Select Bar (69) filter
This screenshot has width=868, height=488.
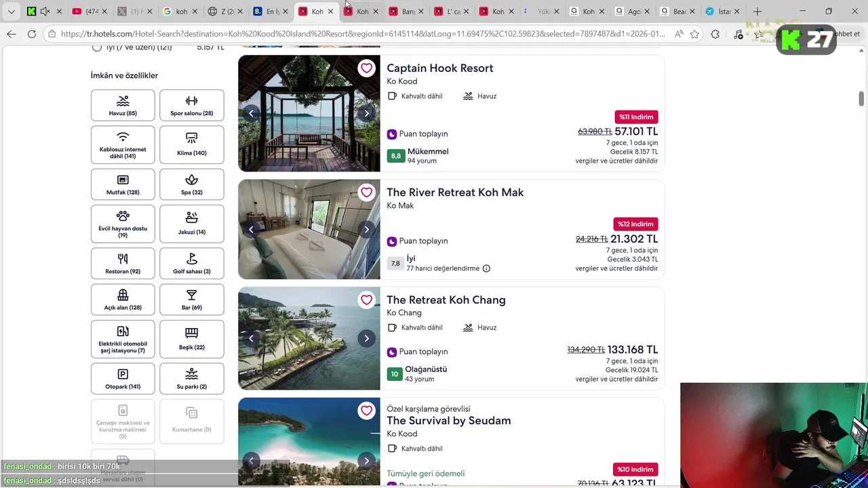tap(192, 300)
